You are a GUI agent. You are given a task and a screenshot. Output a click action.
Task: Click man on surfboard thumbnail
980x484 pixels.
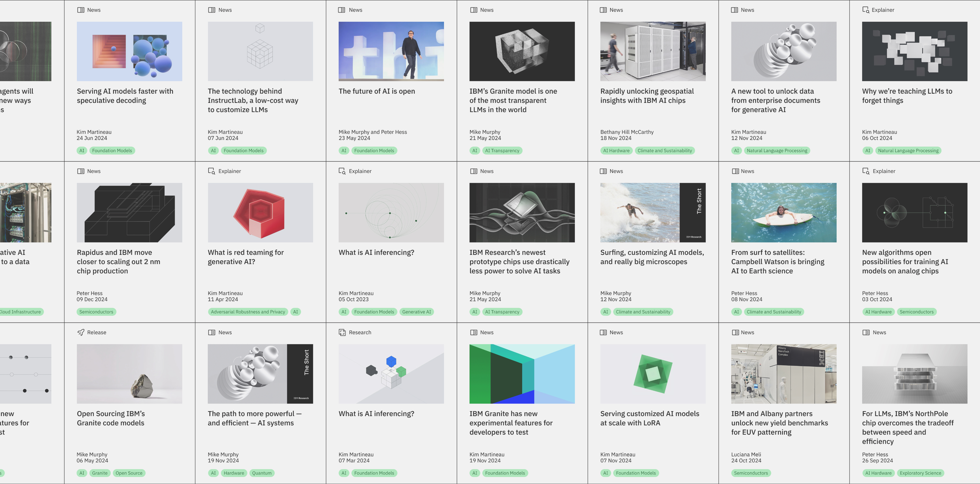pos(784,213)
